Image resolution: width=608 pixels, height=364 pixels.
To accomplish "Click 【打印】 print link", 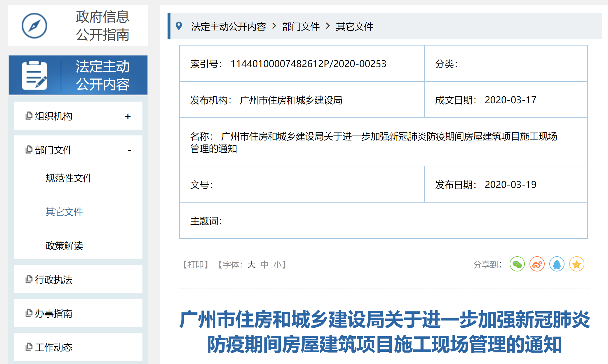I will (195, 265).
